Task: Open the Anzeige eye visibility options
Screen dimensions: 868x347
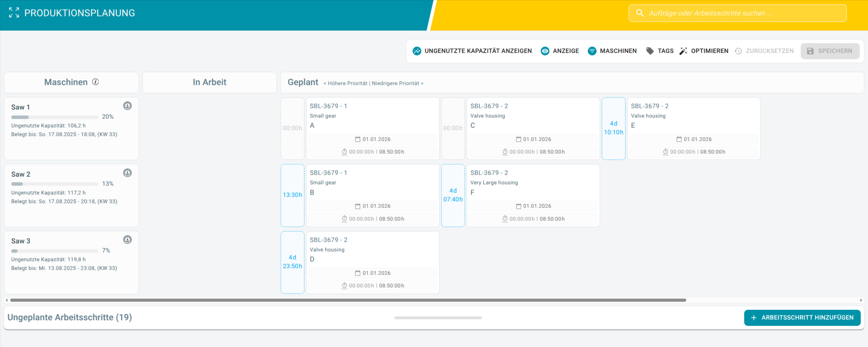Action: click(x=559, y=51)
